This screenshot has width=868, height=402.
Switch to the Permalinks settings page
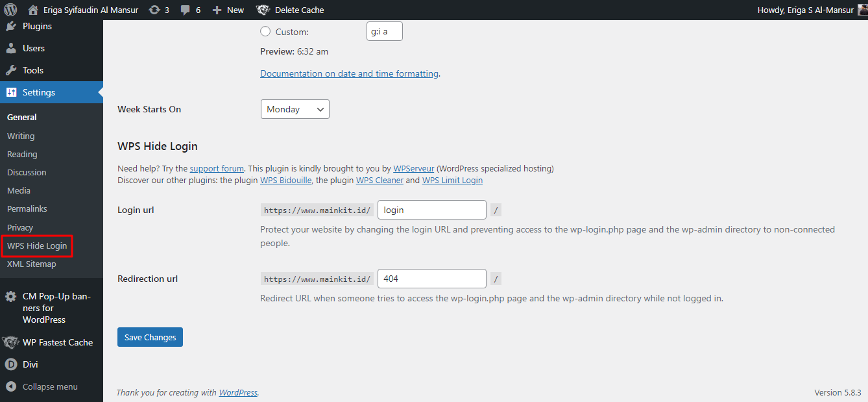click(27, 208)
